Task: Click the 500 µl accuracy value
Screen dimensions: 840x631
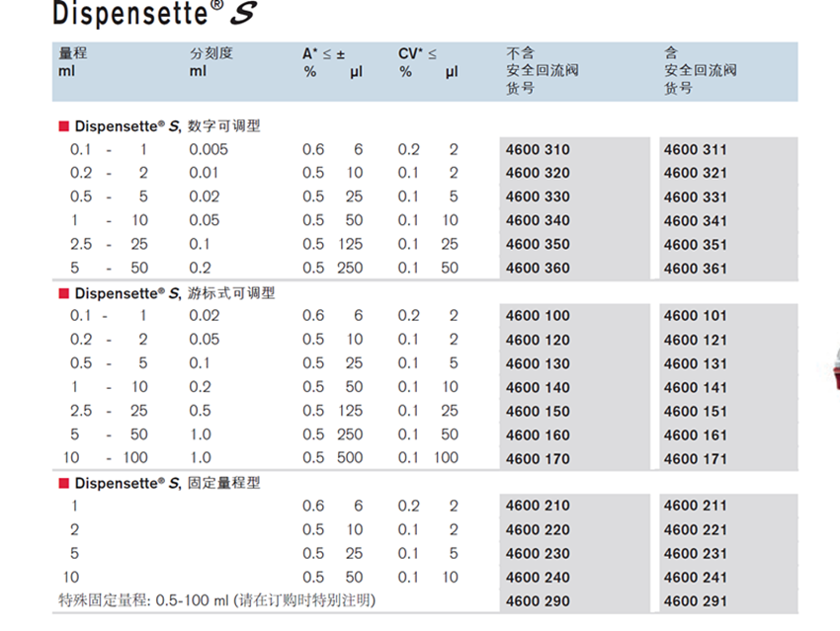Action: click(350, 457)
